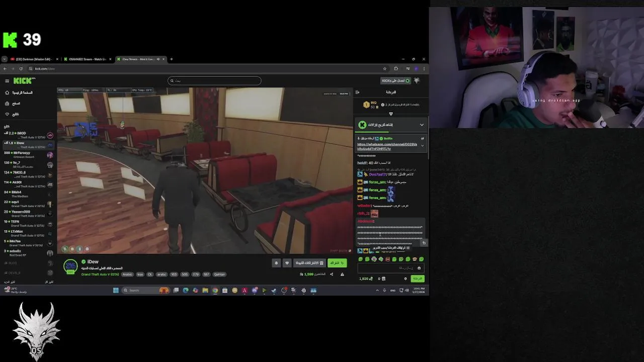
Task: Resume chat via the scroll-paused notice
Action: click(x=391, y=248)
